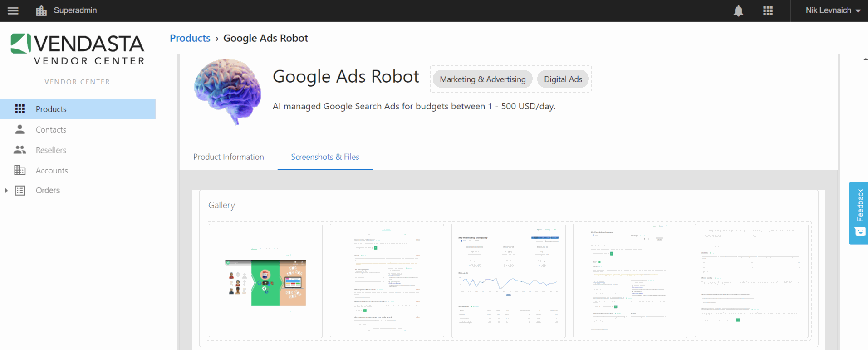Open the Nik Levnaich user dropdown

point(833,10)
